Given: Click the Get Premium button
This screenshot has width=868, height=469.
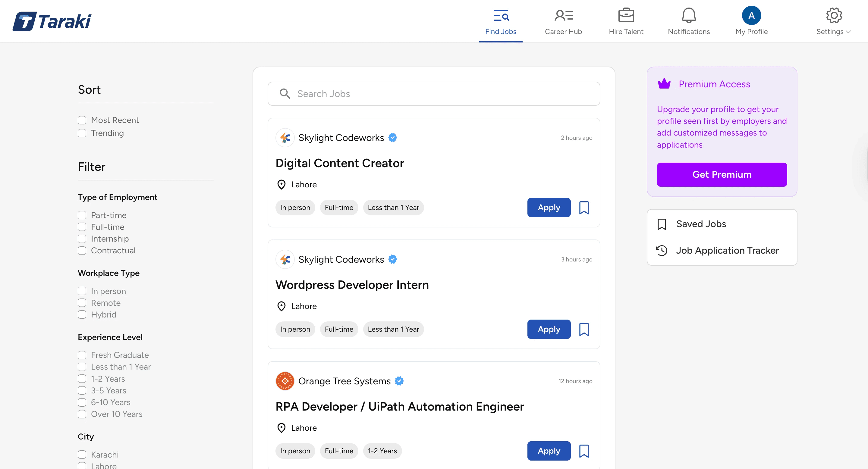Looking at the screenshot, I should coord(722,174).
